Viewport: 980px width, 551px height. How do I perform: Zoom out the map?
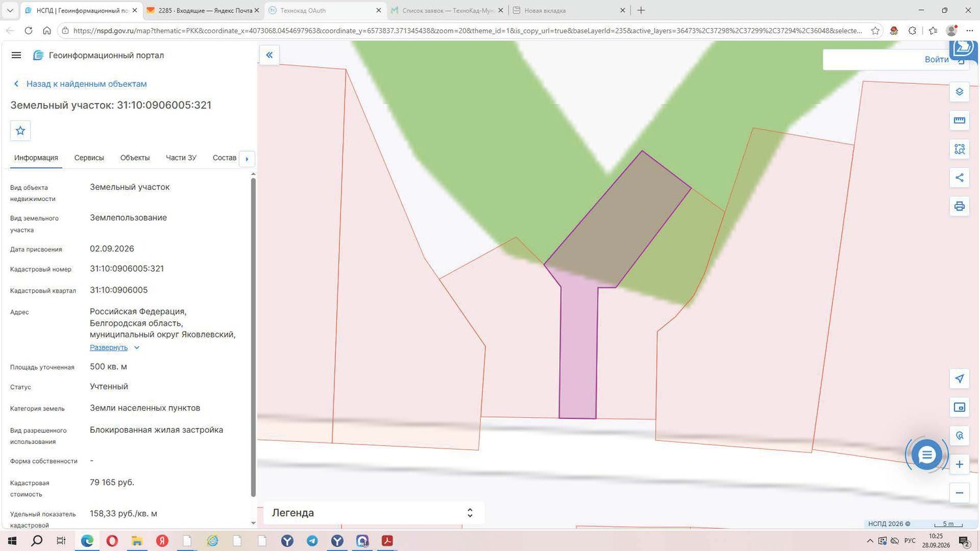pos(959,493)
